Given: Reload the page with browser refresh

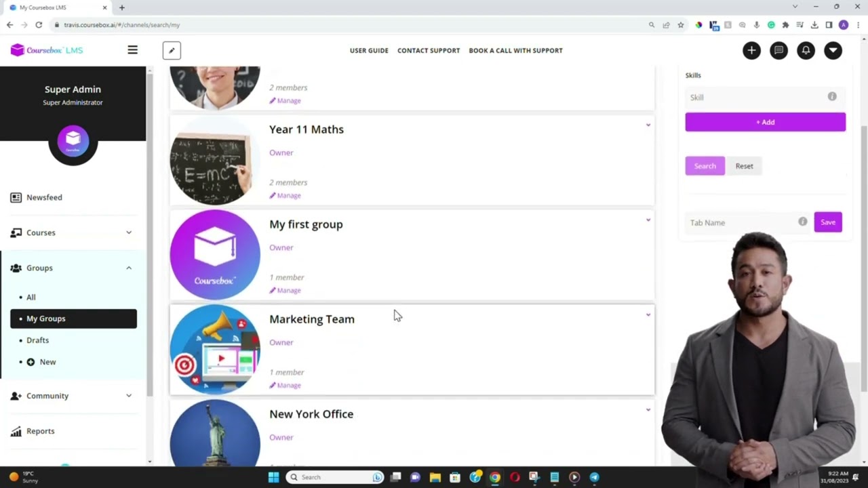Looking at the screenshot, I should tap(39, 25).
